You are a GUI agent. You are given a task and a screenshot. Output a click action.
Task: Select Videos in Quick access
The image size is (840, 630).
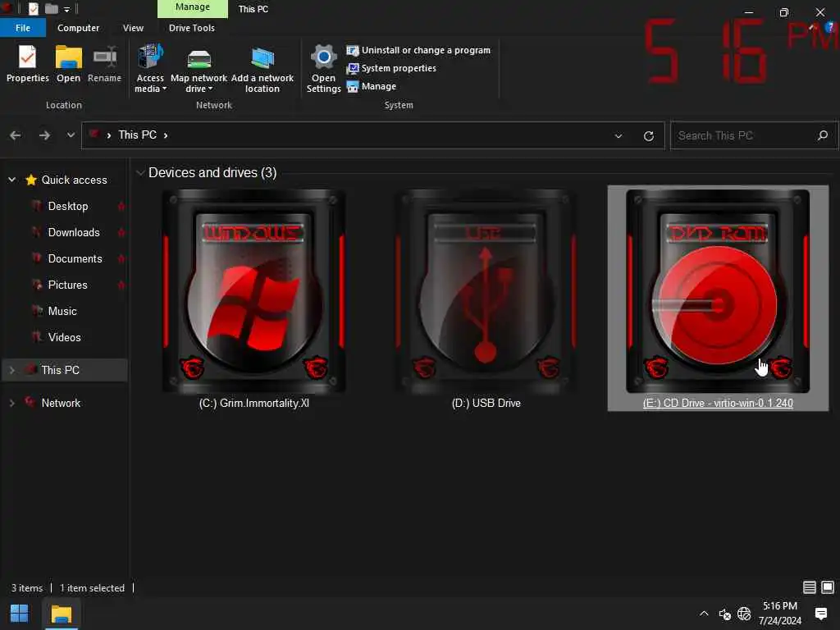tap(64, 337)
